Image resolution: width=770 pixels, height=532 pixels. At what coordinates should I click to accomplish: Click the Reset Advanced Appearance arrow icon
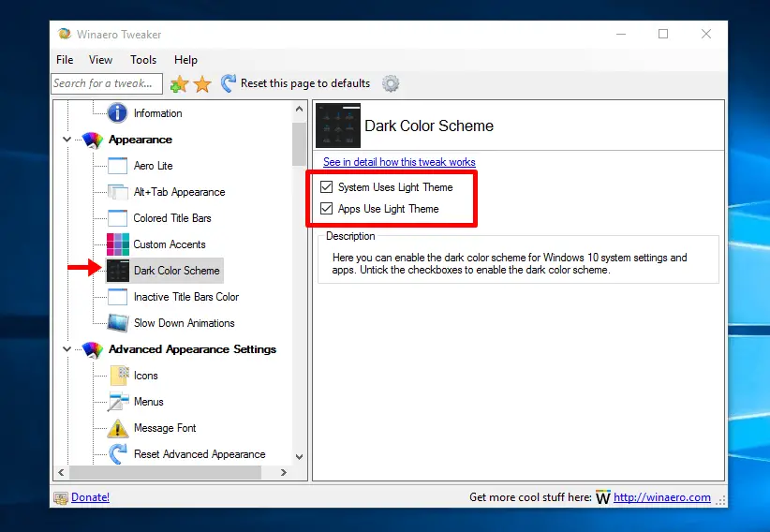[x=118, y=454]
